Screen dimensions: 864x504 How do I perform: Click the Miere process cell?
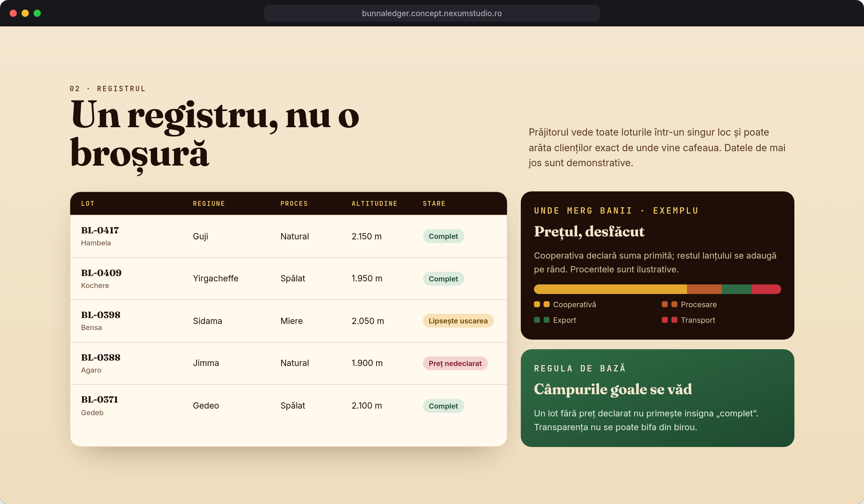click(x=291, y=321)
